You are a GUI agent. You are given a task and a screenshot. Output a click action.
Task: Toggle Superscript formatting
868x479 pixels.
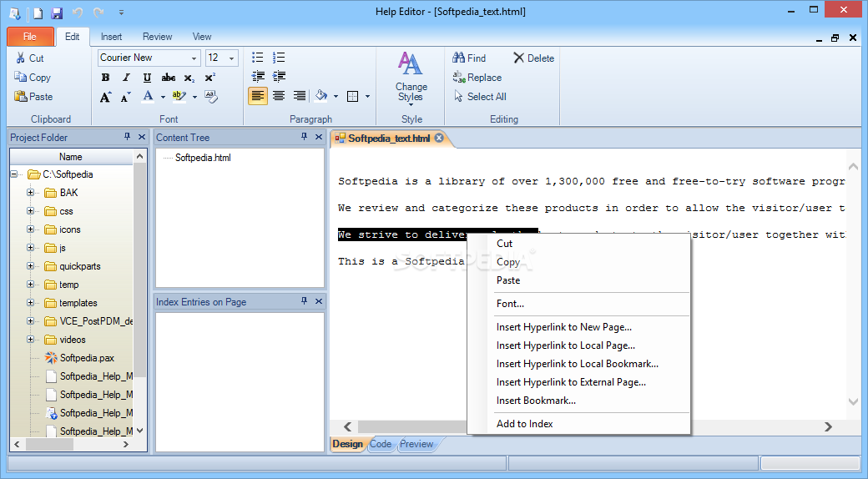[x=209, y=78]
